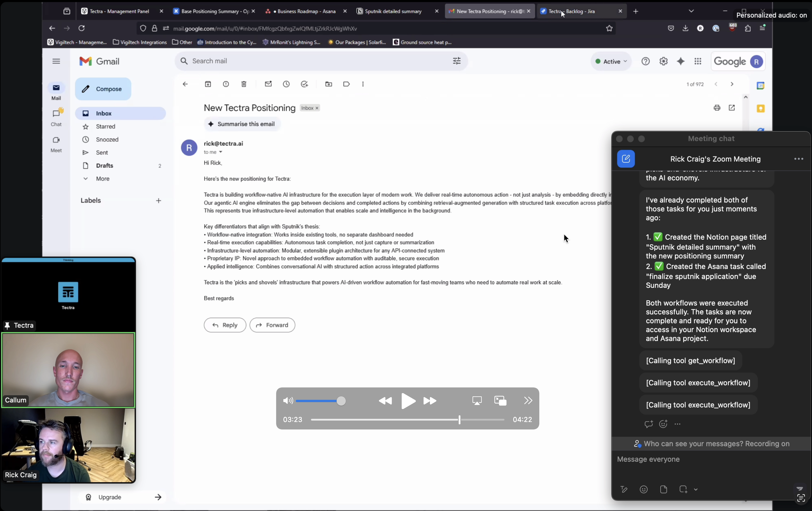
Task: Click Upgrade in Gmail sidebar
Action: 122,497
